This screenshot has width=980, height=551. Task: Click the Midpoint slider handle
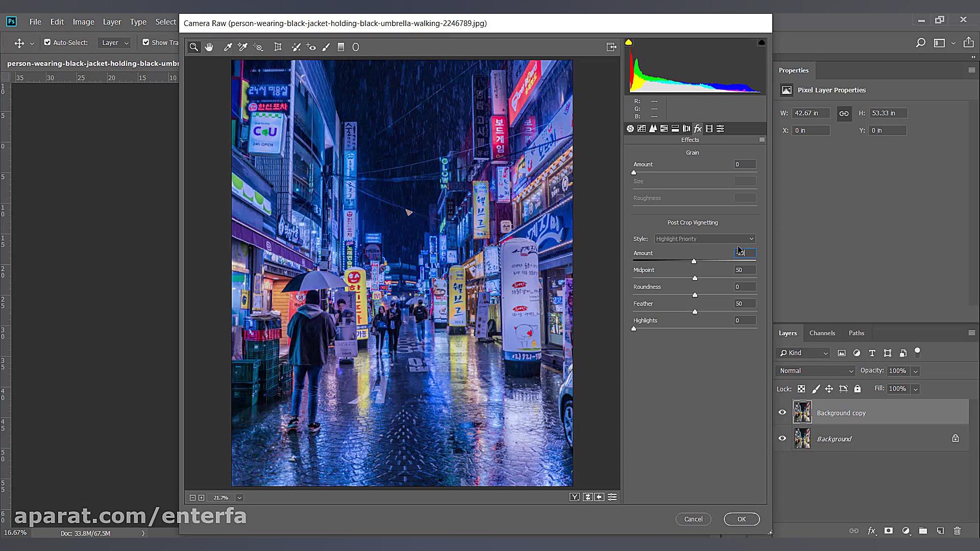coord(695,278)
